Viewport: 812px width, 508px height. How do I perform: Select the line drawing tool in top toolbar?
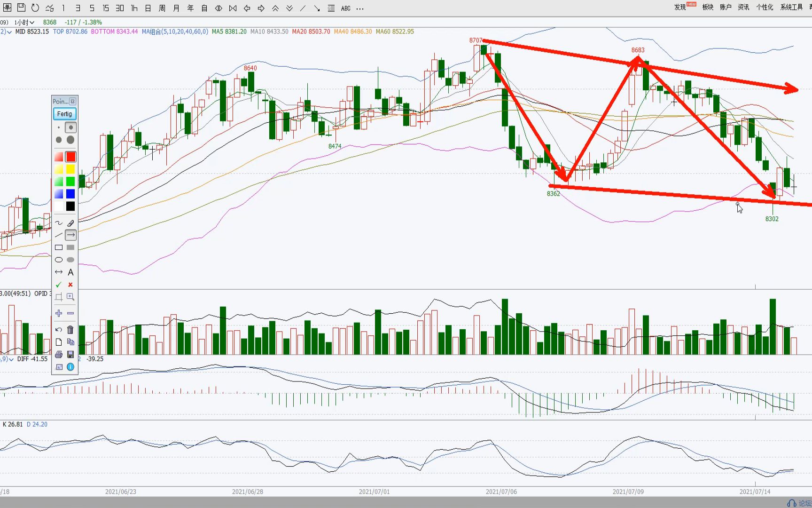point(303,8)
